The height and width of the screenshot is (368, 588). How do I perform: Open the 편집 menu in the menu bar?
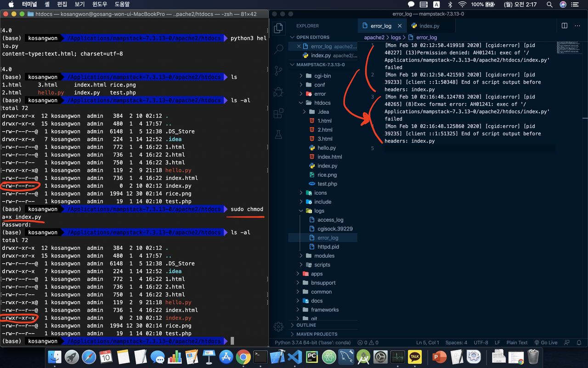62,5
